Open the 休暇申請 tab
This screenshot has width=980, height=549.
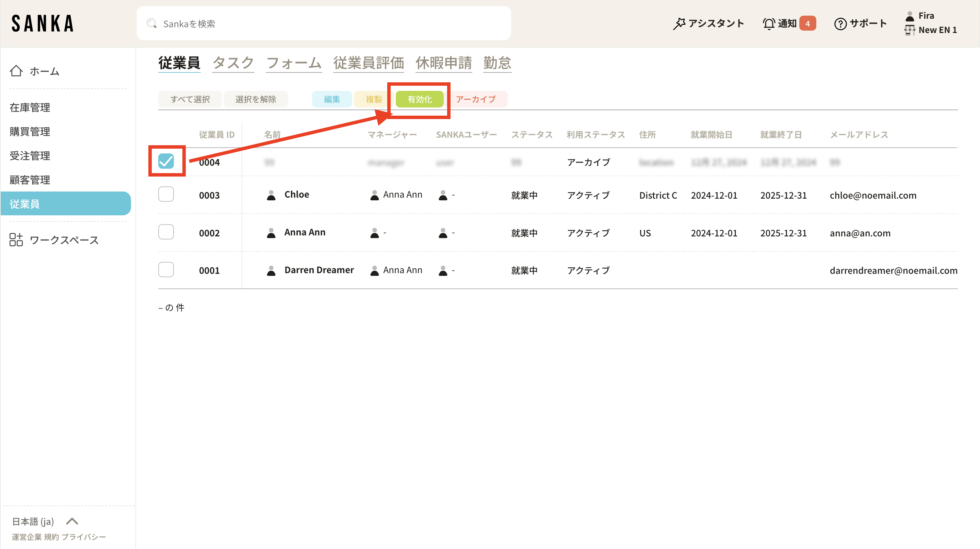[444, 63]
